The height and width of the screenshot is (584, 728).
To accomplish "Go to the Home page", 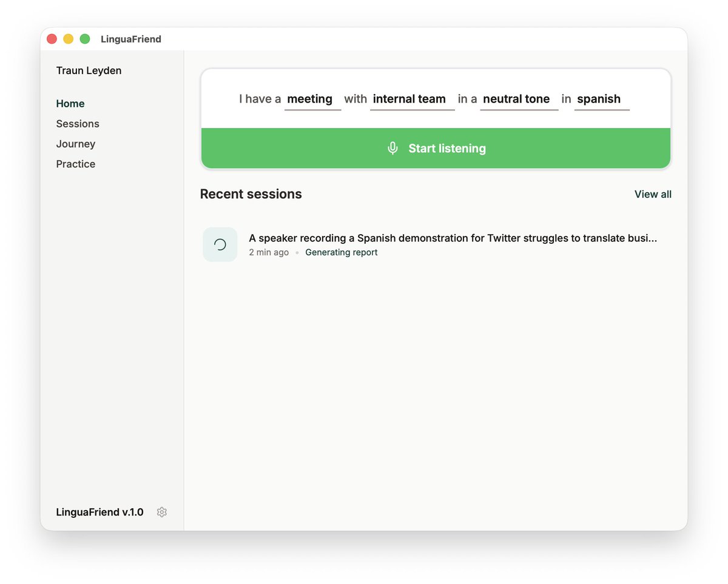I will [x=70, y=104].
